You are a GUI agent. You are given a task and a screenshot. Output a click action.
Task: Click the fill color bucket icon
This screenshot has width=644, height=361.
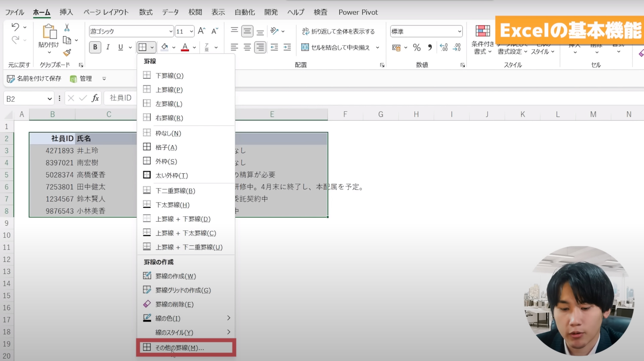(164, 47)
